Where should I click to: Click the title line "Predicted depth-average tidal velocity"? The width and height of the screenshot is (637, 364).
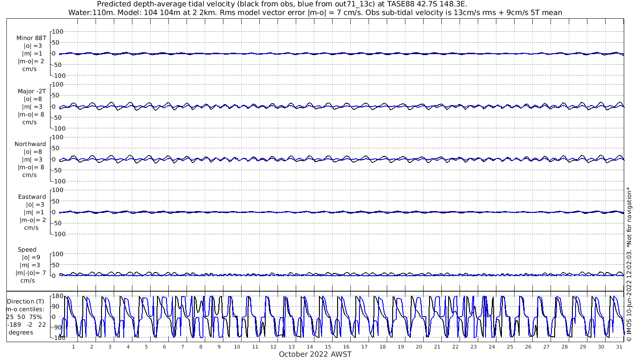[x=282, y=4]
